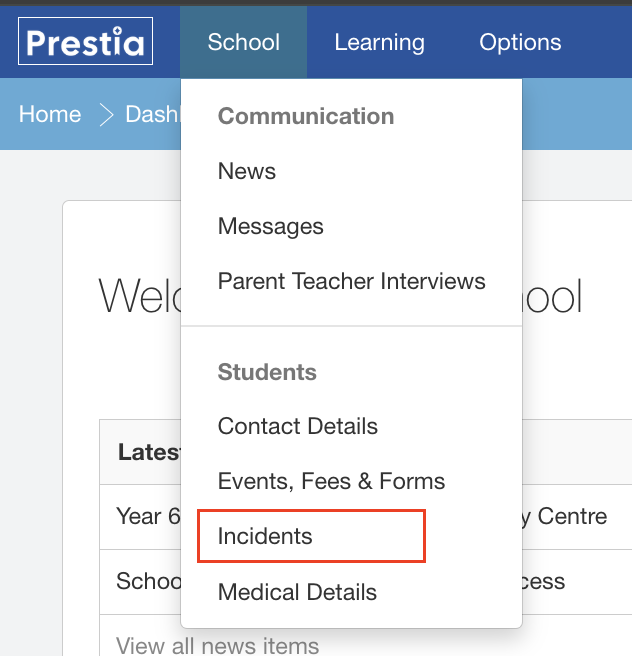
Task: Click the Latest news panel heading
Action: pos(149,452)
